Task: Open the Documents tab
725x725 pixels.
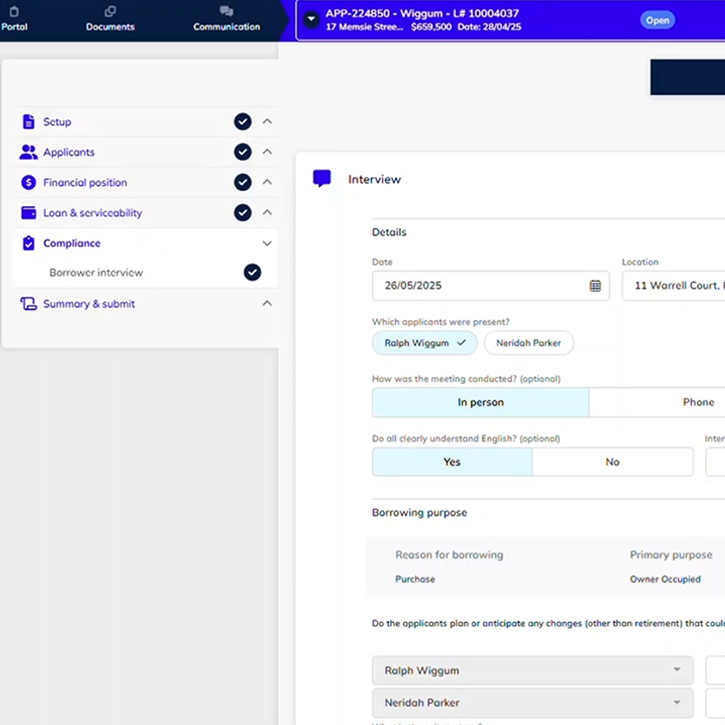Action: click(110, 19)
